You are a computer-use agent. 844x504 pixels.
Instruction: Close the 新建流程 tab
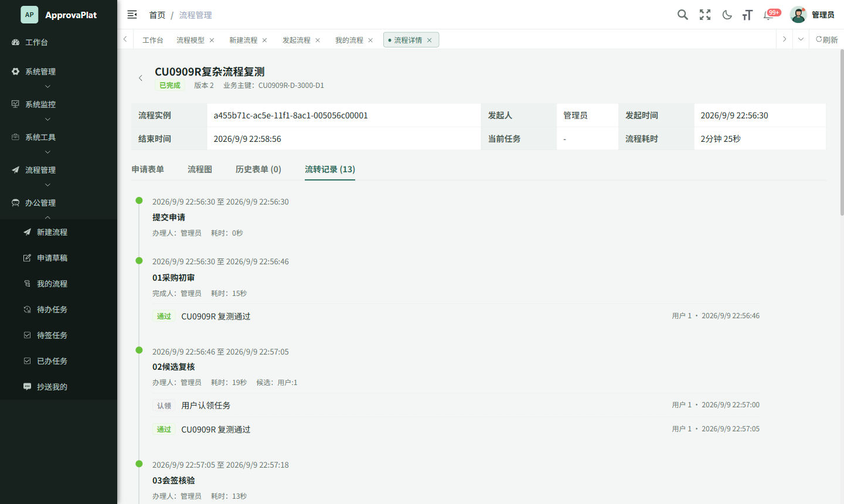click(x=264, y=40)
